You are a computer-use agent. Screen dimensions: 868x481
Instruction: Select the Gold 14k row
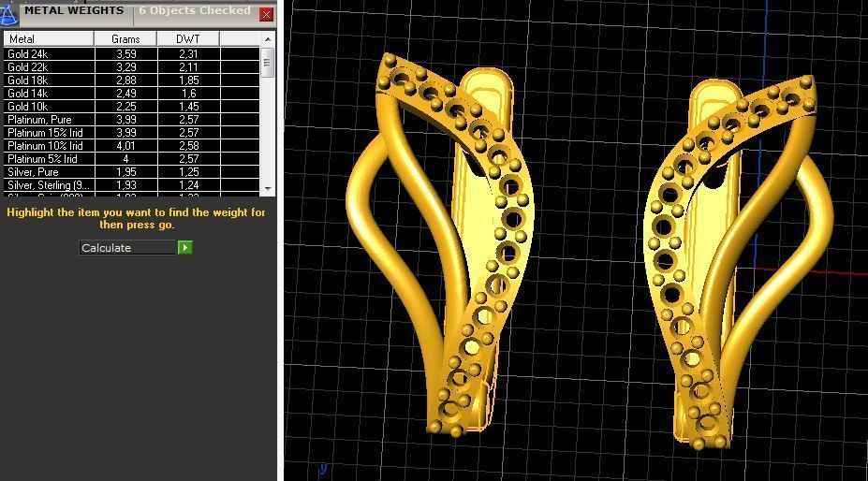click(132, 93)
